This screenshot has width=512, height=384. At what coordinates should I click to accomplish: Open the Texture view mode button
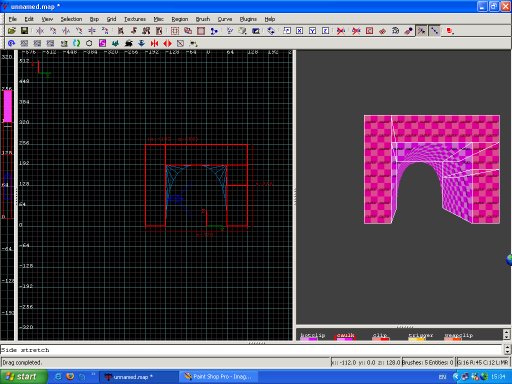point(243,31)
